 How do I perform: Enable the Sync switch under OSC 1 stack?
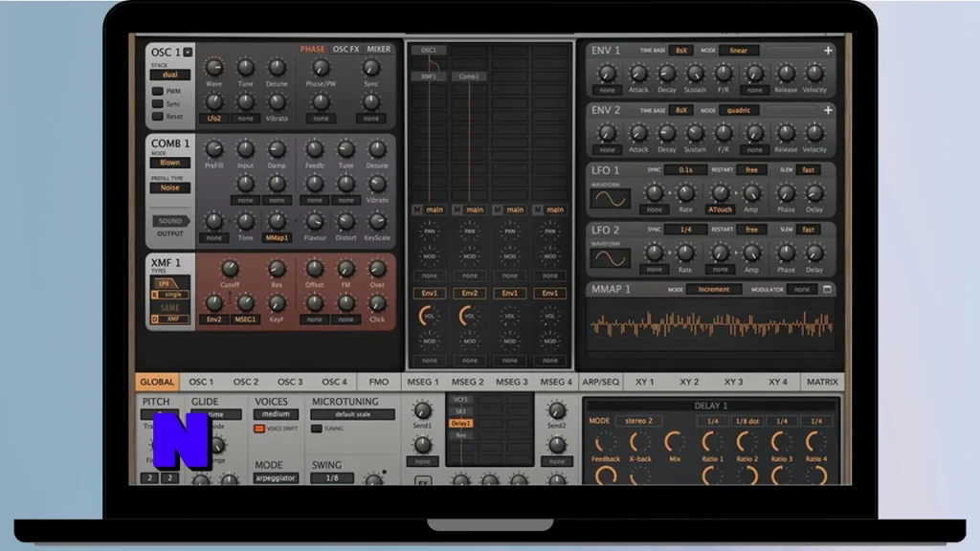[158, 103]
